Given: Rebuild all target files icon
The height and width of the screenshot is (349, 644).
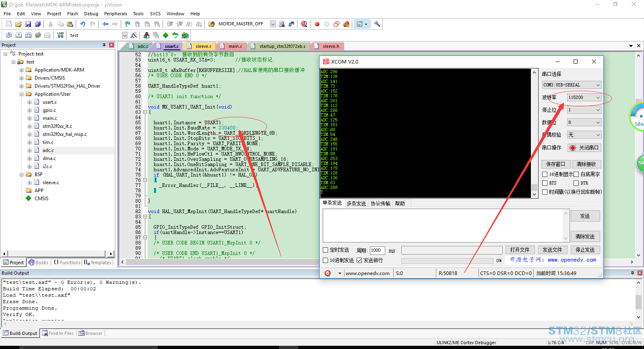Looking at the screenshot, I should tap(28, 35).
